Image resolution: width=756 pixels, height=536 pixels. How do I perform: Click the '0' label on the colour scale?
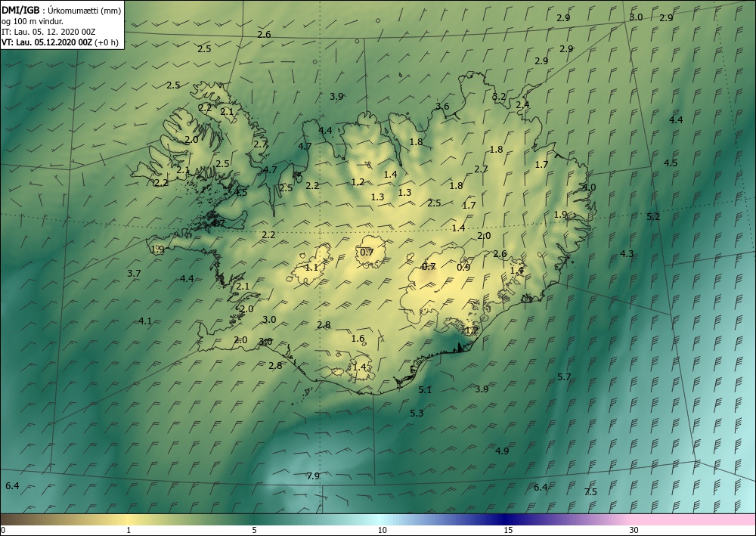[3, 531]
